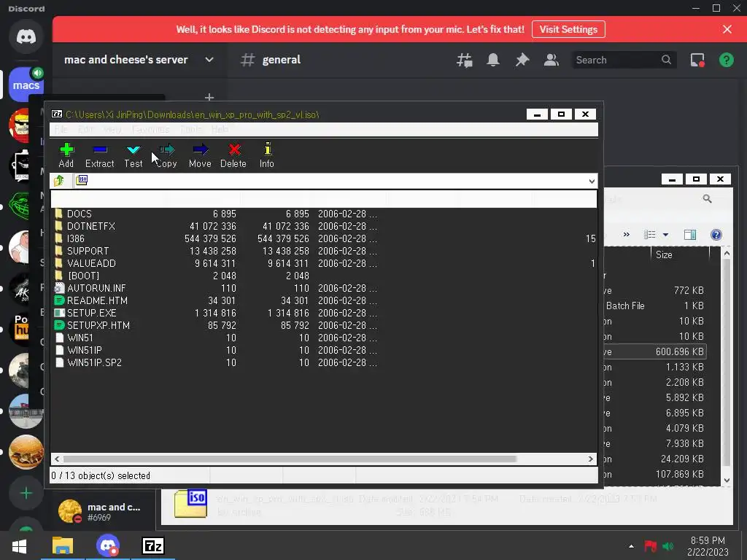
Task: Dismiss the mic warning banner
Action: pyautogui.click(x=727, y=29)
